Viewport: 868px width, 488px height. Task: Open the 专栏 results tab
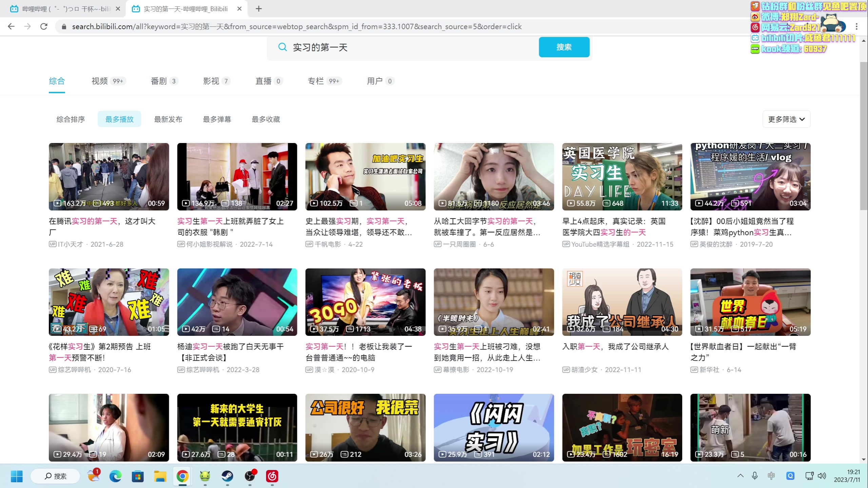pos(316,81)
